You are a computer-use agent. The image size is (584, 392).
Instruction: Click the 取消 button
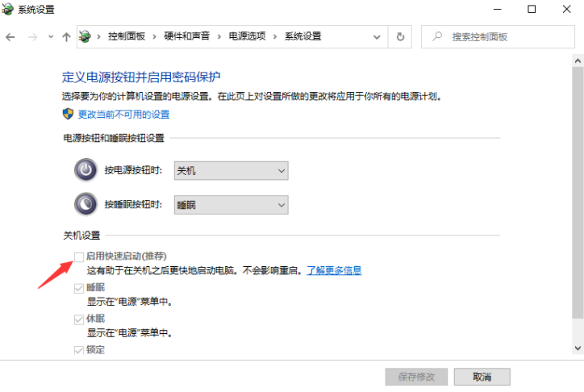tap(482, 377)
